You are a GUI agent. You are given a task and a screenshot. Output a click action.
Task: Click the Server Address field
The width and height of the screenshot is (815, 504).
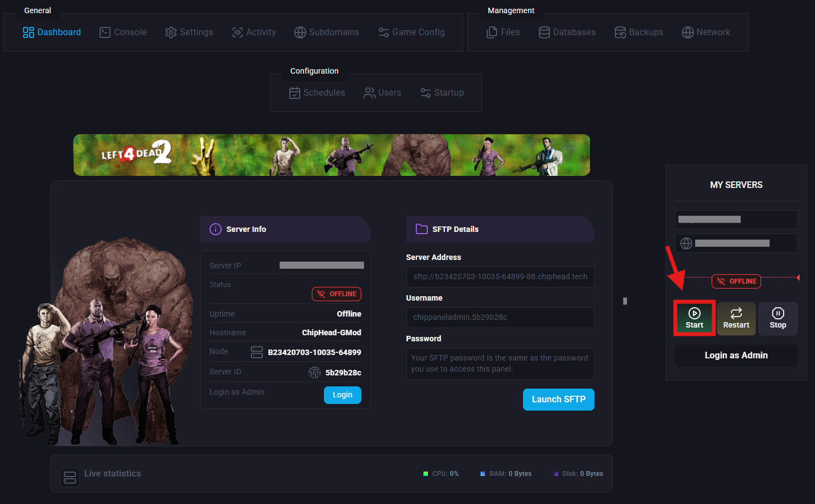(500, 277)
